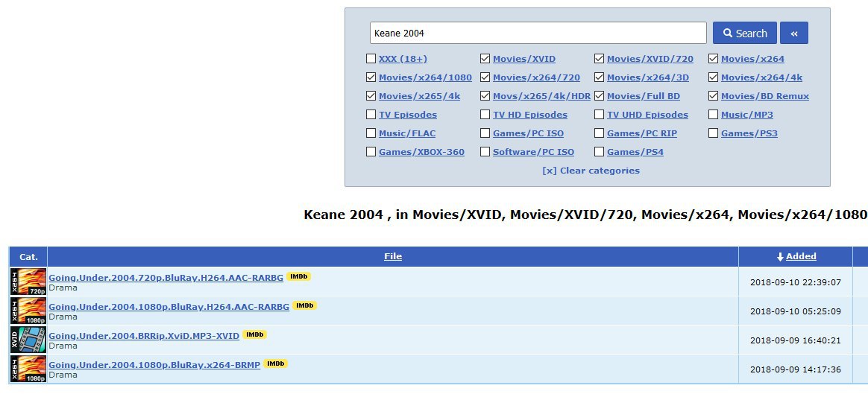Click the Search button
The image size is (868, 400).
(x=744, y=34)
